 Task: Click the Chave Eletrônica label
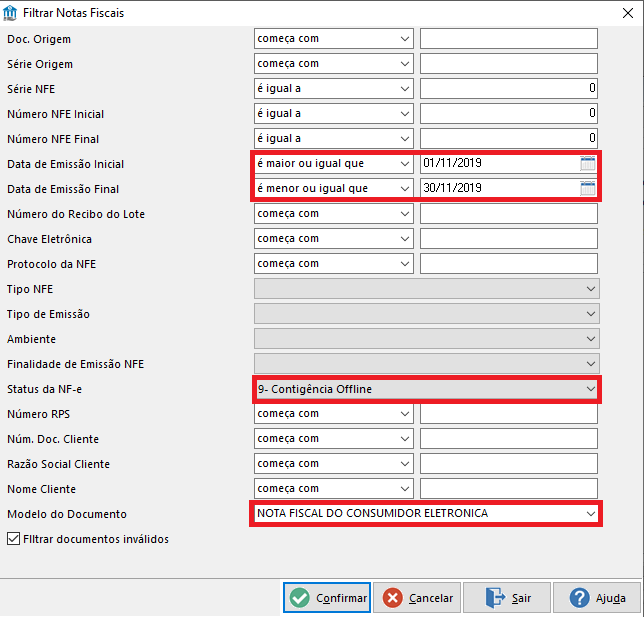pyautogui.click(x=49, y=239)
